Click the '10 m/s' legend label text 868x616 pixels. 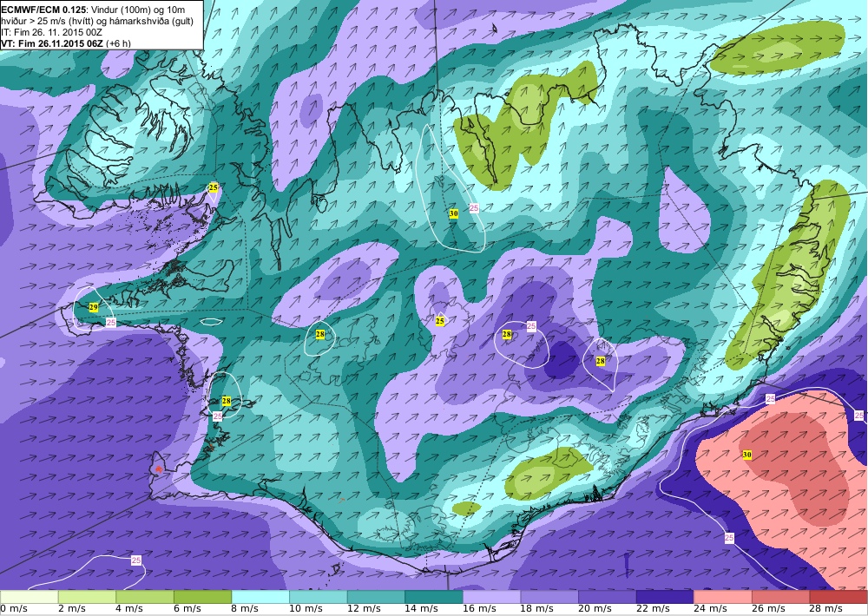(306, 609)
